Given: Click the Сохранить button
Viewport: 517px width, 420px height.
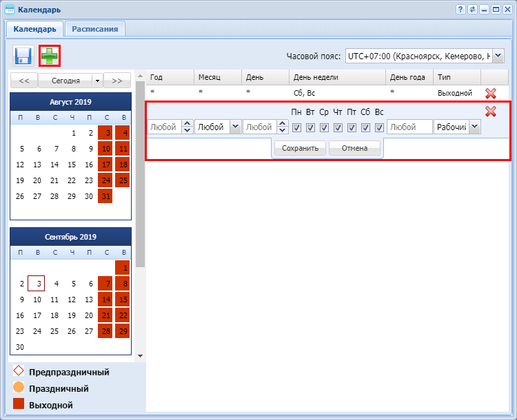Looking at the screenshot, I should [300, 148].
